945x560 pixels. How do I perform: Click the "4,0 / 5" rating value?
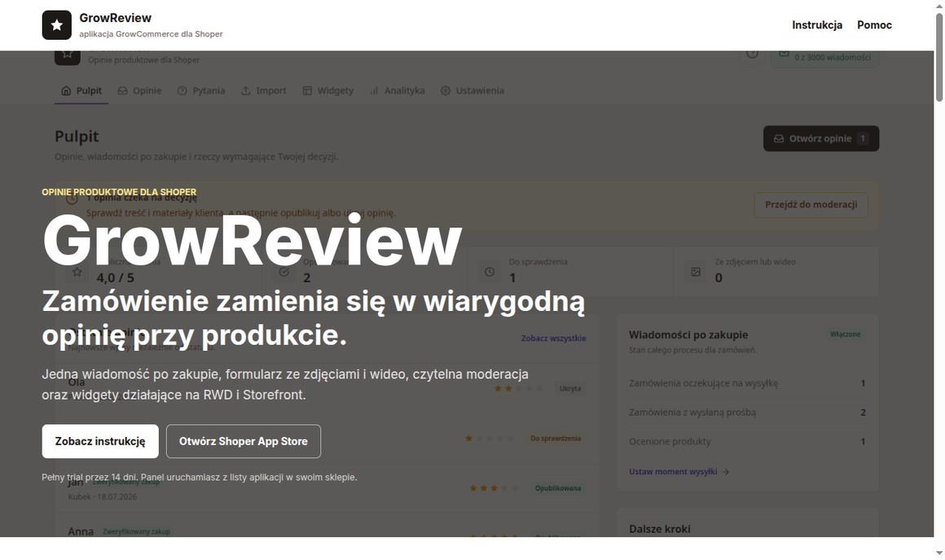point(115,278)
